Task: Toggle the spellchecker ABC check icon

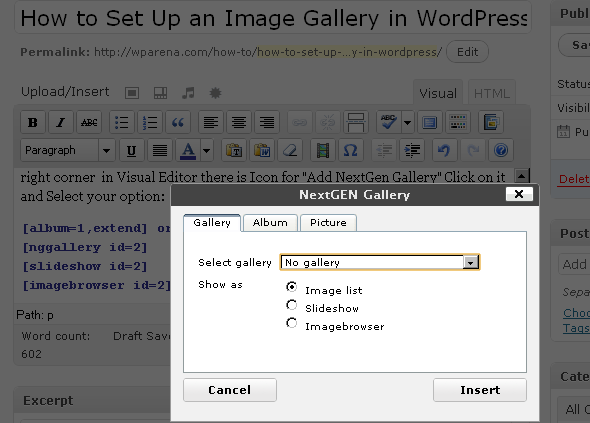Action: click(389, 122)
